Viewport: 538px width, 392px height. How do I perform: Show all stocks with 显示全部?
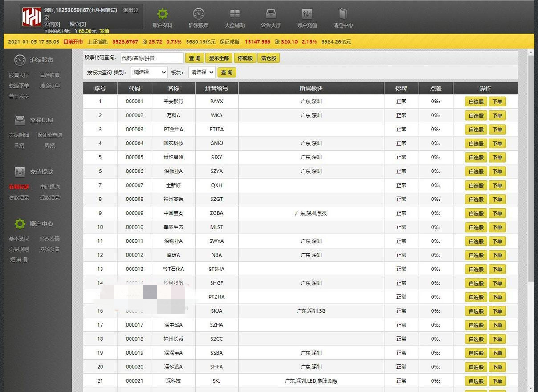[219, 58]
